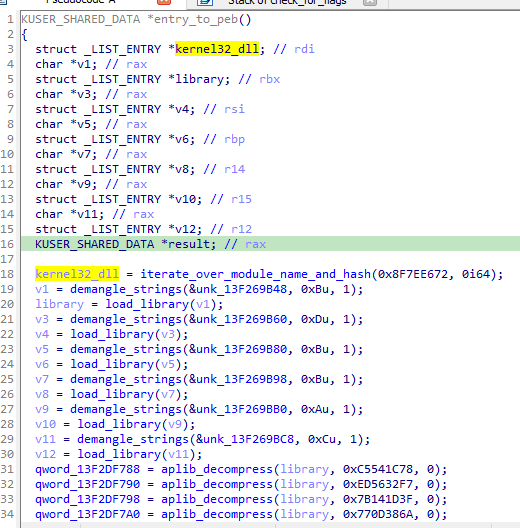Viewport: 520px width, 528px height.
Task: Select function name entry_to_peb on line 1
Action: coord(196,20)
